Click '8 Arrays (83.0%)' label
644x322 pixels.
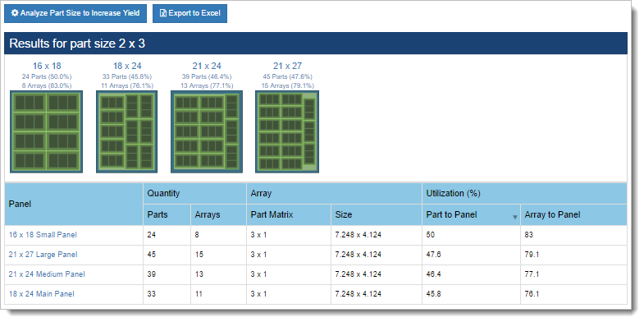coord(47,86)
